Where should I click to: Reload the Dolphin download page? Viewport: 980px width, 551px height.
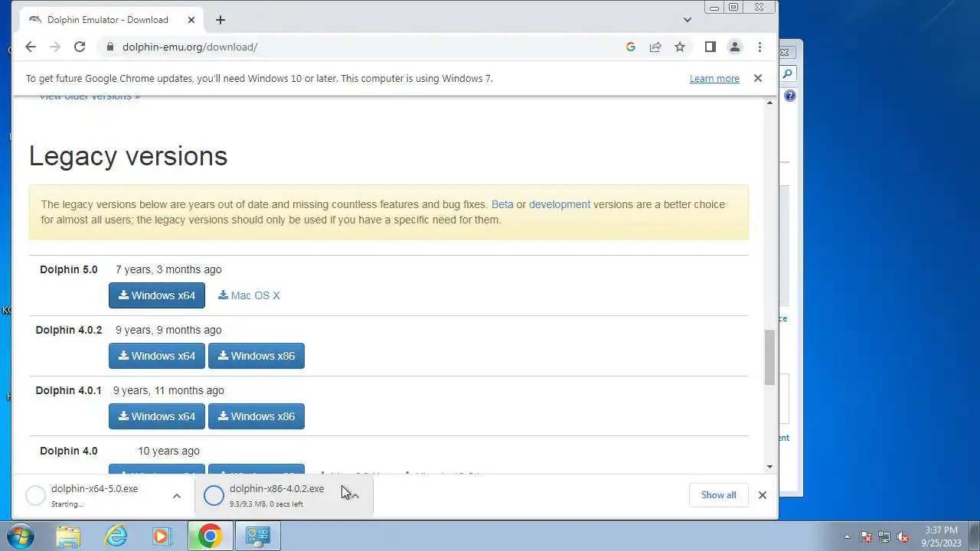point(80,47)
